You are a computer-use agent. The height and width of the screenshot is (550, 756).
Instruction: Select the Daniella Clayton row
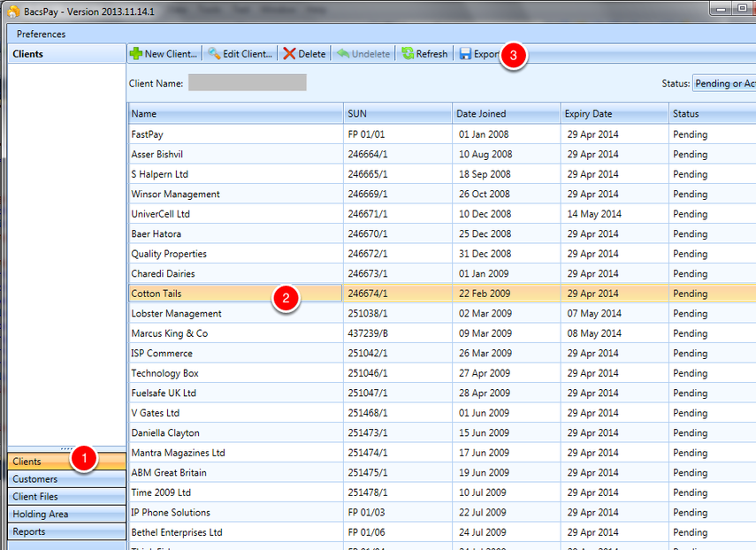442,433
